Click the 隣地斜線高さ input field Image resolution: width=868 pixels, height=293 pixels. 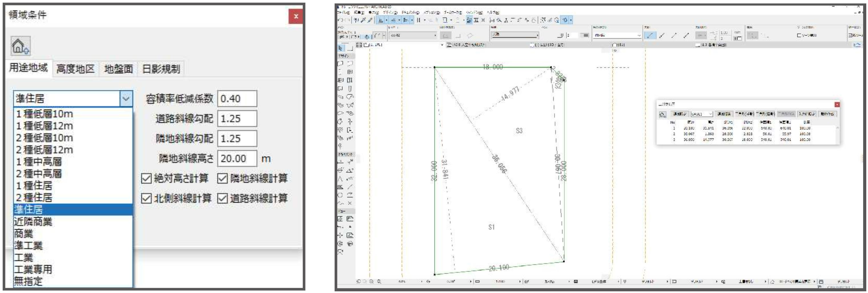[x=237, y=158]
